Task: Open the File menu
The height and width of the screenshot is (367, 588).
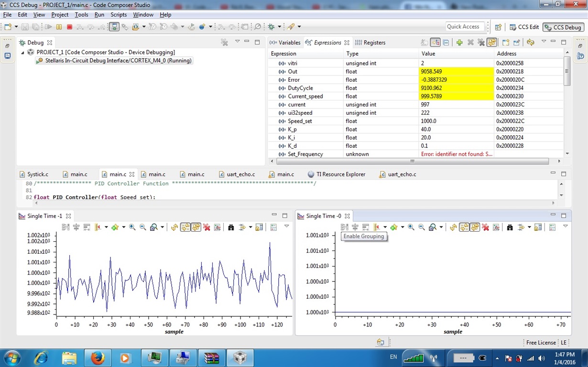Action: coord(7,15)
